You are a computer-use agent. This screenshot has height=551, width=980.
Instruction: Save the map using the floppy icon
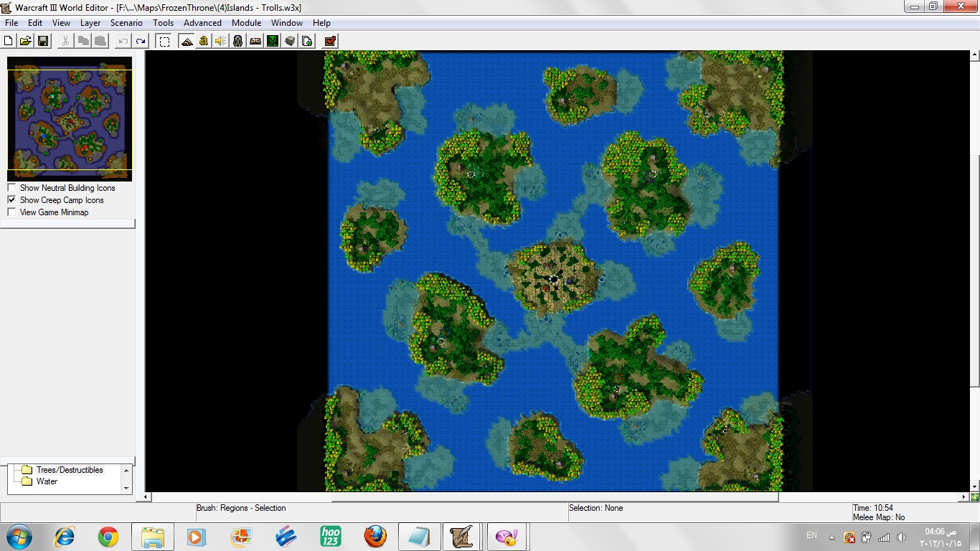pos(43,41)
